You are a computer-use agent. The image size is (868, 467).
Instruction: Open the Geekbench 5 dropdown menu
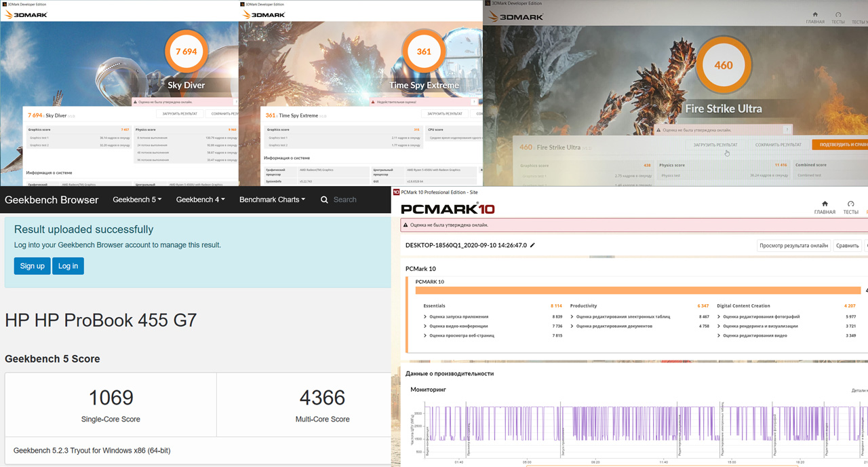pos(138,200)
